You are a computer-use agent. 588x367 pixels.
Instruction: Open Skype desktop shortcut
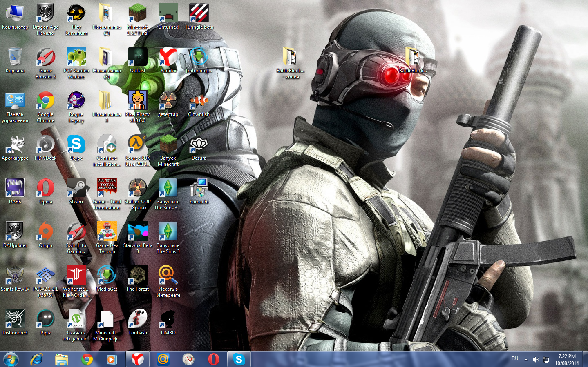(x=76, y=147)
